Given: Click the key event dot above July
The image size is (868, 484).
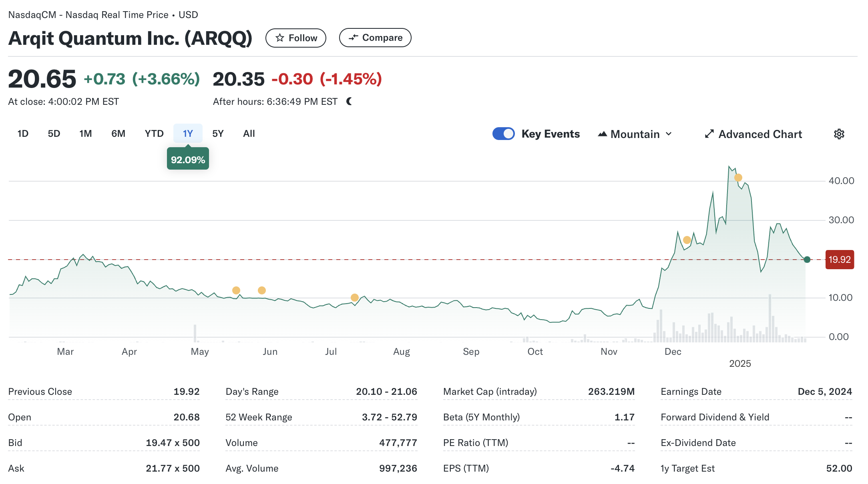Looking at the screenshot, I should 354,298.
